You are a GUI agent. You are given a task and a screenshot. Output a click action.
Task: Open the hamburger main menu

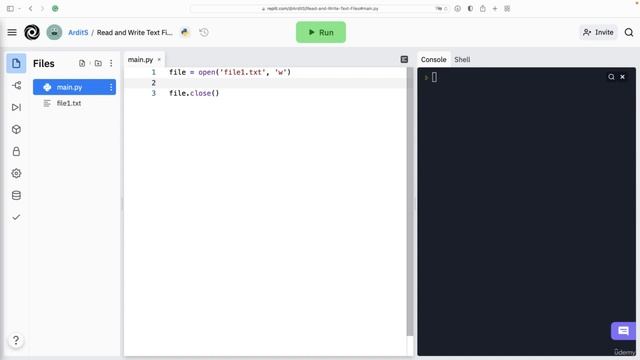(x=12, y=32)
